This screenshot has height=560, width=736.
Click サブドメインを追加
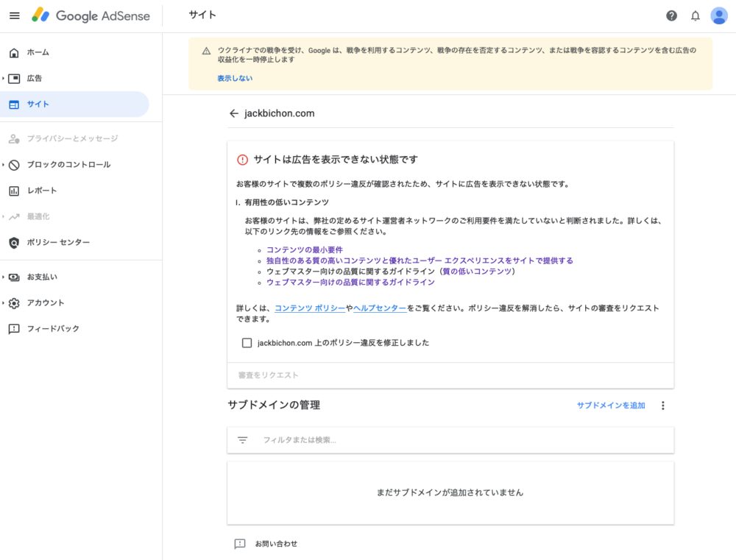(611, 405)
